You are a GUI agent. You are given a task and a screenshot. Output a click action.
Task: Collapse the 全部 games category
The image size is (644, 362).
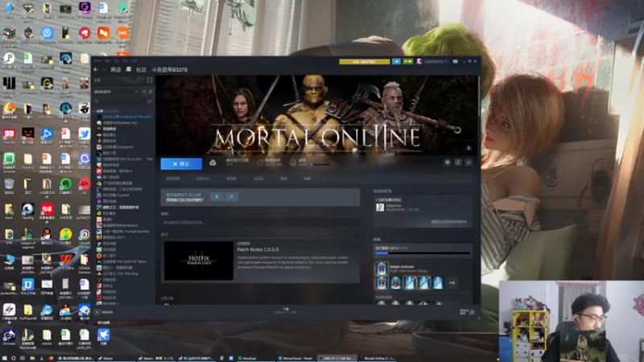(95, 111)
